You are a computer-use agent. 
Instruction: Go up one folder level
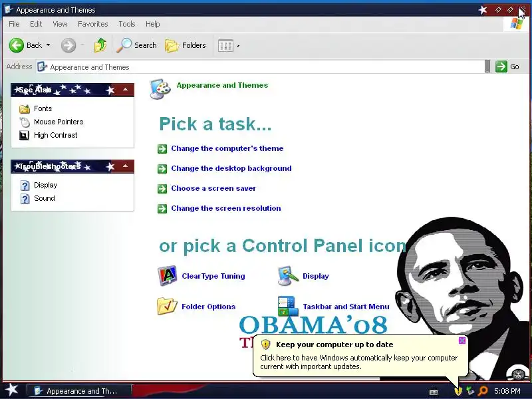point(100,45)
